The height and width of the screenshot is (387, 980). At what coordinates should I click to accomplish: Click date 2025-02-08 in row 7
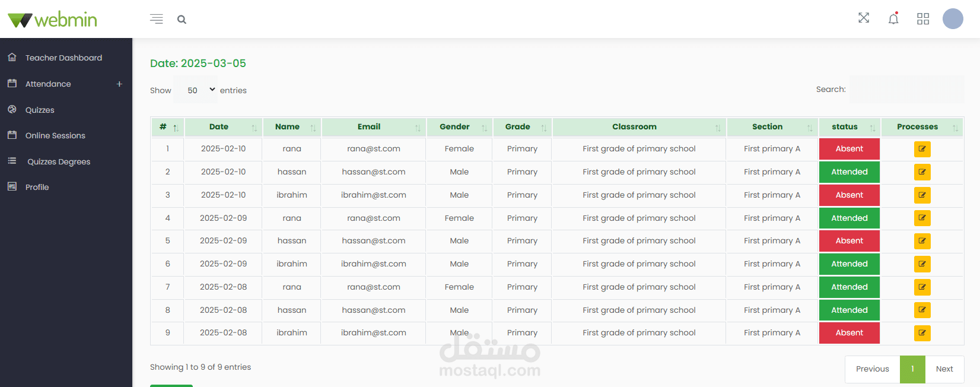tap(223, 287)
